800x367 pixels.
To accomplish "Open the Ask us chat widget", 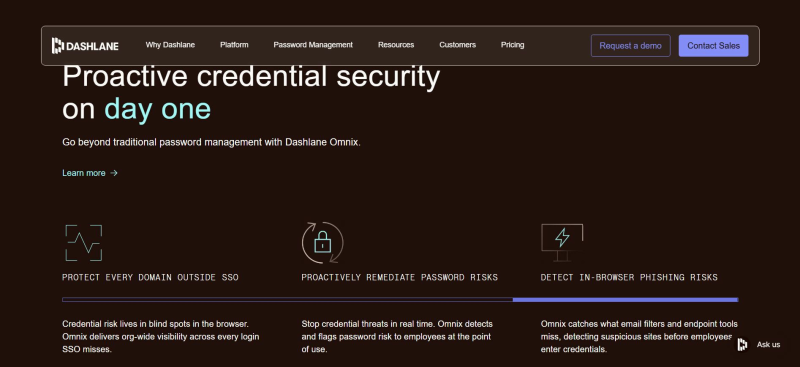I will point(759,345).
